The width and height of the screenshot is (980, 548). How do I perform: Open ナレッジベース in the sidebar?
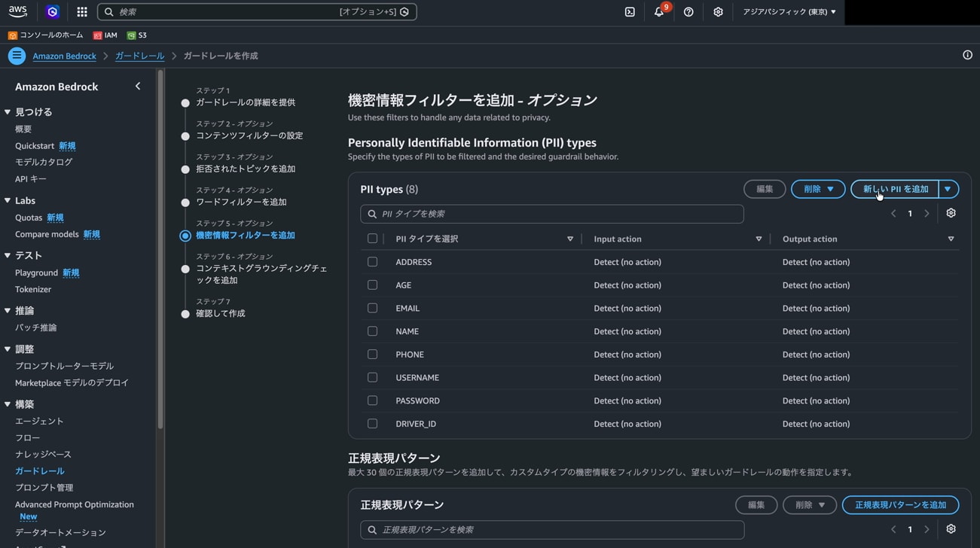point(43,455)
